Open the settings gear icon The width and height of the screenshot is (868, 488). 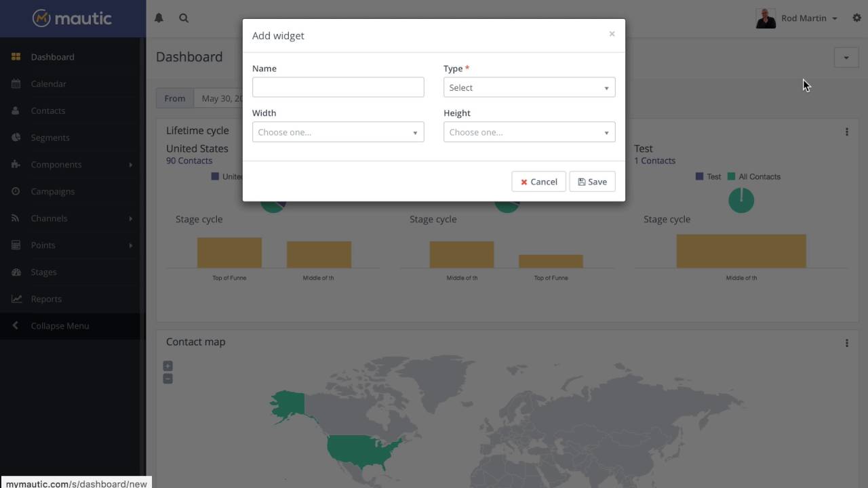pyautogui.click(x=856, y=18)
